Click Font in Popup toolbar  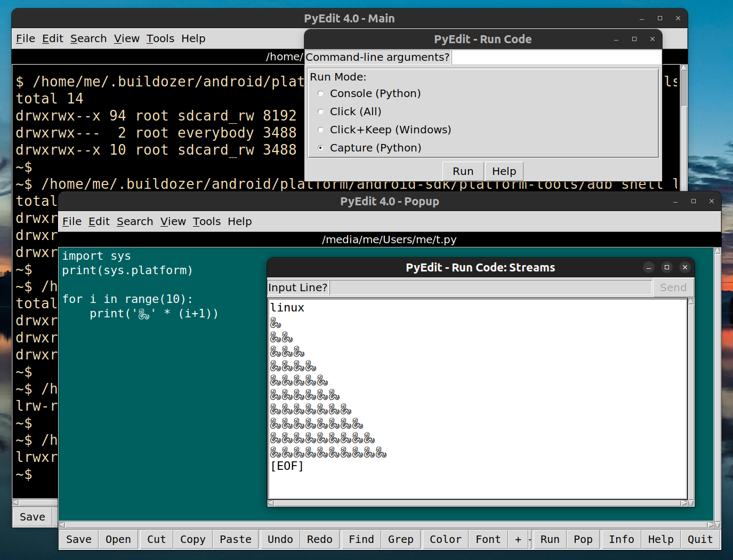point(488,539)
